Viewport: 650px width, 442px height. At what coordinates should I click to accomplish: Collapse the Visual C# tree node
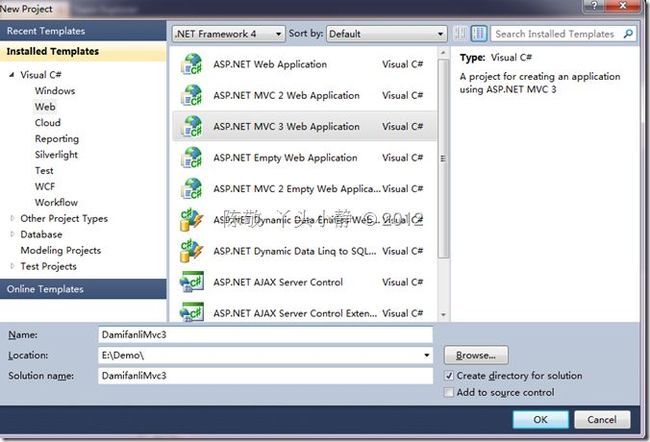pos(12,75)
